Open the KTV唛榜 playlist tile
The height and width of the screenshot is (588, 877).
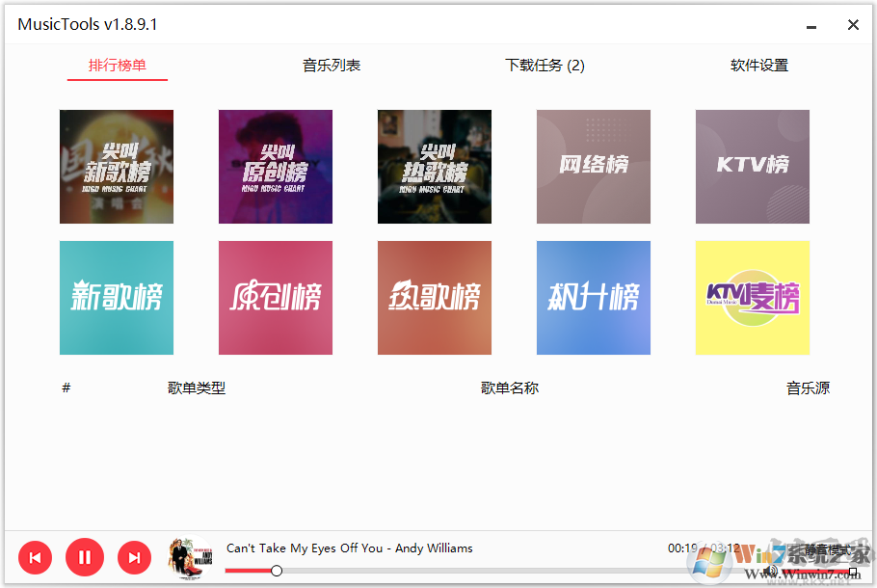(x=752, y=297)
